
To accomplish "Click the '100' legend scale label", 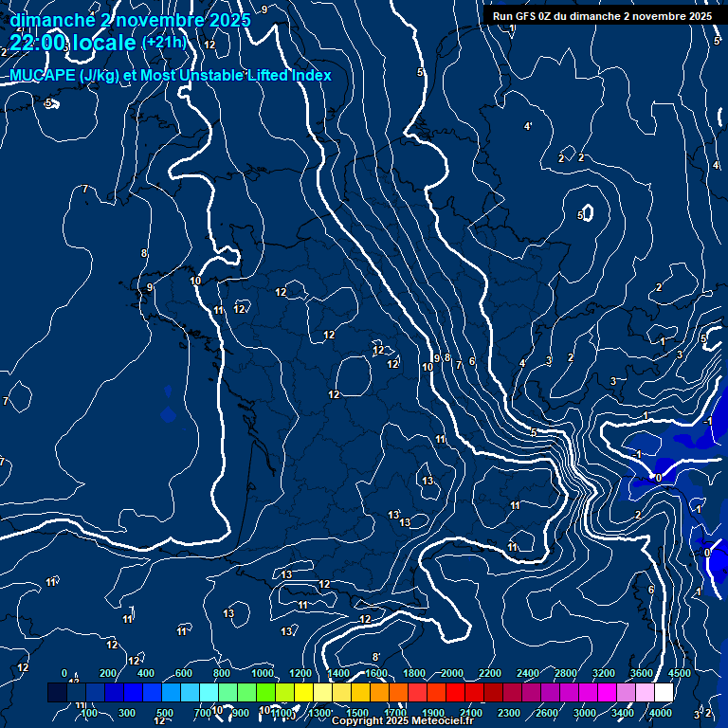I will click(x=89, y=713).
